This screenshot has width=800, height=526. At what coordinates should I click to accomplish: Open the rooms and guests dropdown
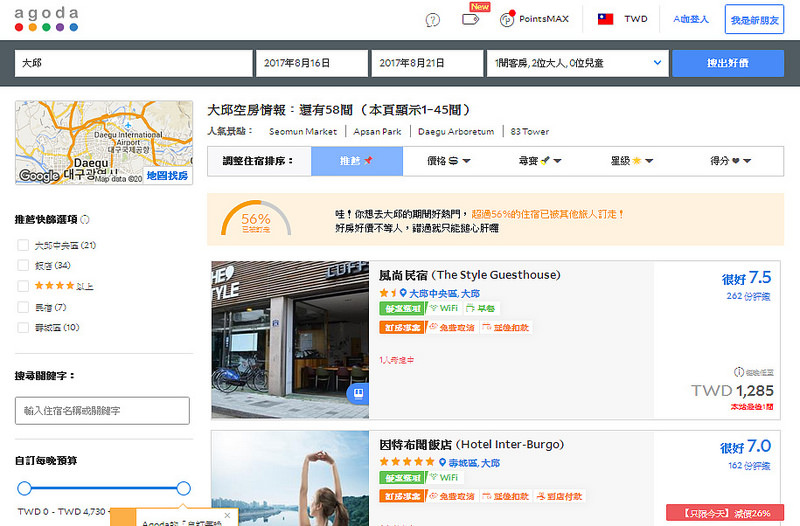(x=578, y=63)
